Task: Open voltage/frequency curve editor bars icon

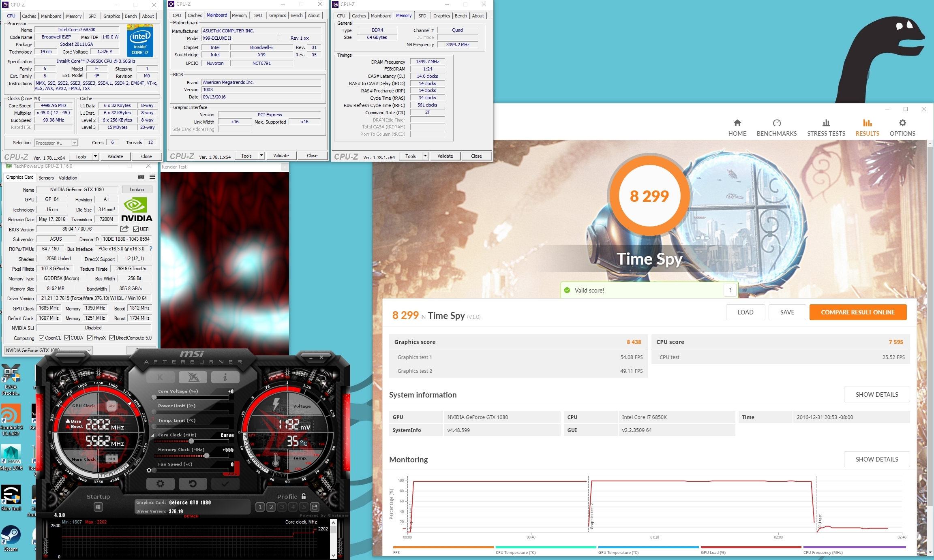Action: click(152, 436)
